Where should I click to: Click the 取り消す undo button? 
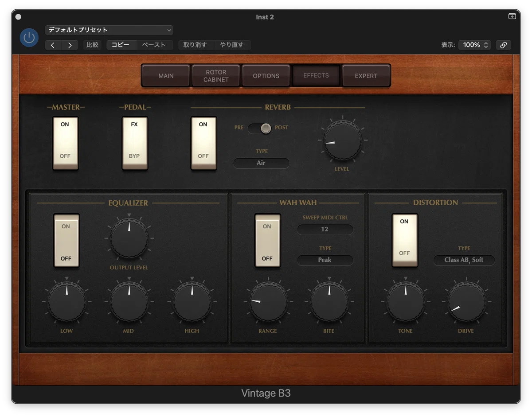[x=196, y=45]
